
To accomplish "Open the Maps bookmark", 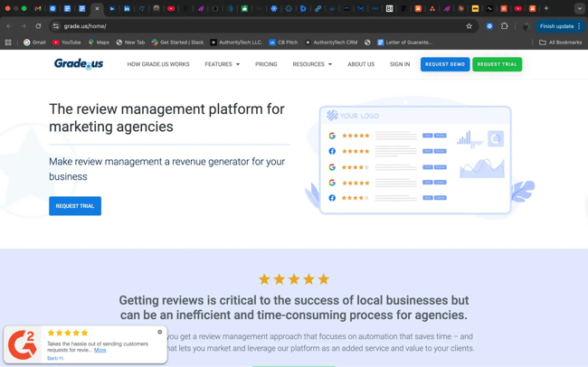I will coord(99,42).
